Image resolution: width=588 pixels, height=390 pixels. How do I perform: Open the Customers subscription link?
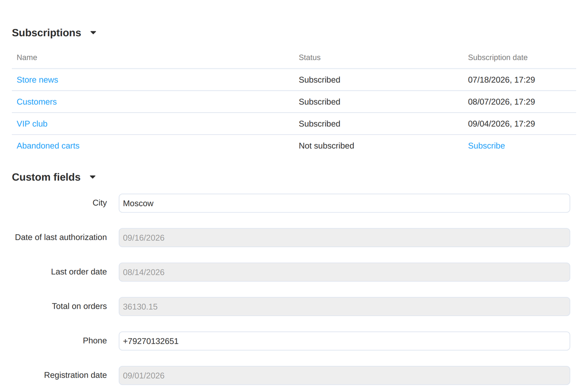[37, 102]
